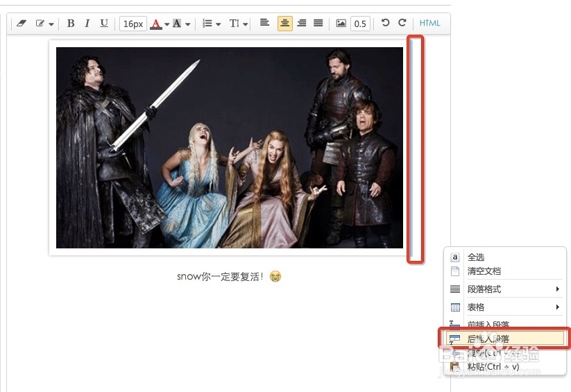
Task: Expand the font color palette arrow
Action: pos(167,24)
